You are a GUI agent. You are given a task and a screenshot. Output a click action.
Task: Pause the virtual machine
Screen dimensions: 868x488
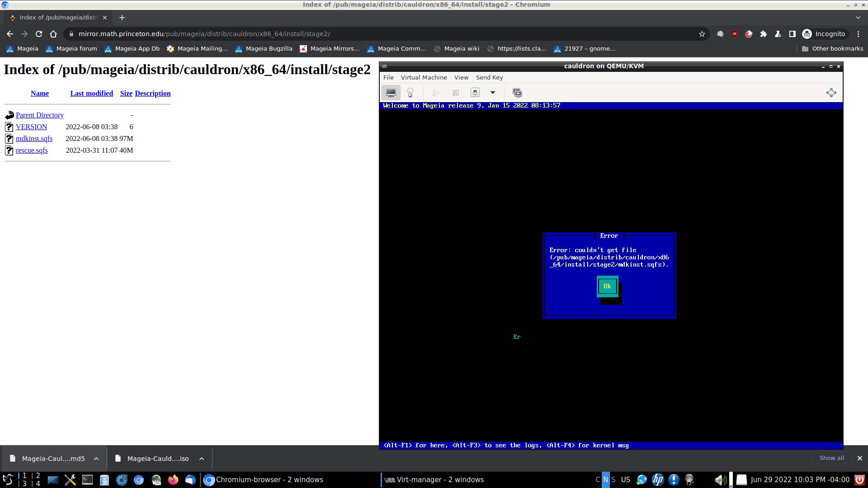[456, 93]
